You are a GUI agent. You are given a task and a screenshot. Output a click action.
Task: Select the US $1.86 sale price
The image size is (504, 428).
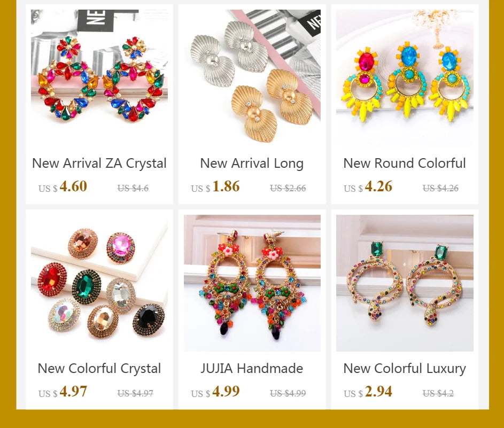pyautogui.click(x=215, y=186)
